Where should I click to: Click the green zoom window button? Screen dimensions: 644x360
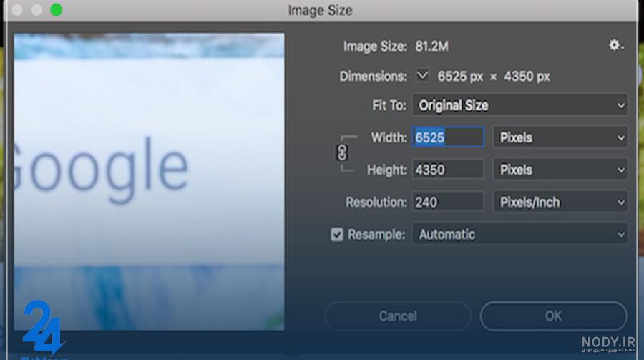pyautogui.click(x=57, y=10)
